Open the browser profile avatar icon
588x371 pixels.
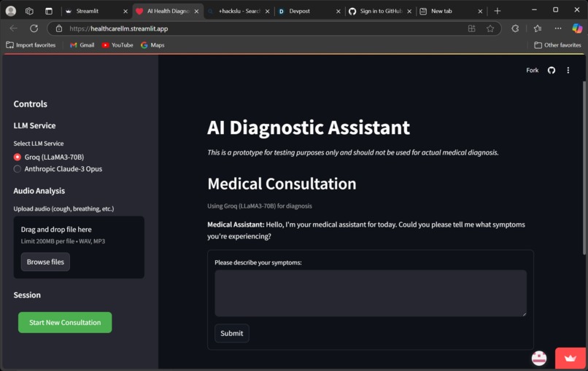11,11
